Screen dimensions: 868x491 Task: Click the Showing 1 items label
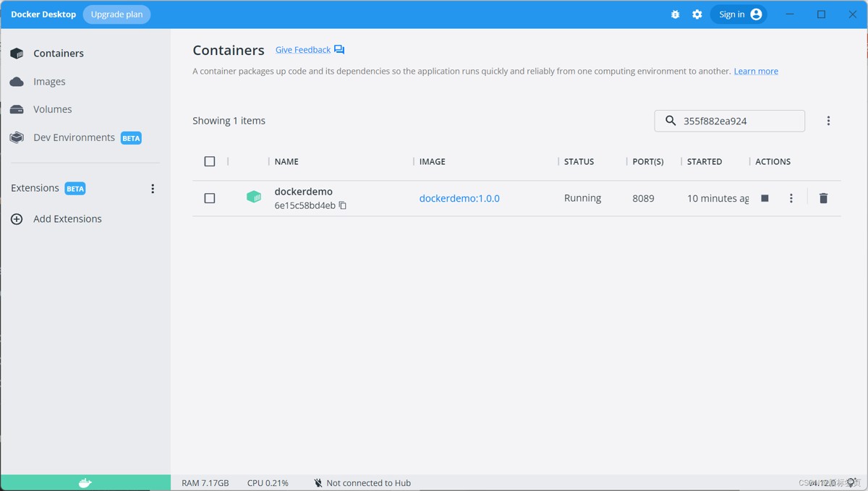click(x=229, y=121)
